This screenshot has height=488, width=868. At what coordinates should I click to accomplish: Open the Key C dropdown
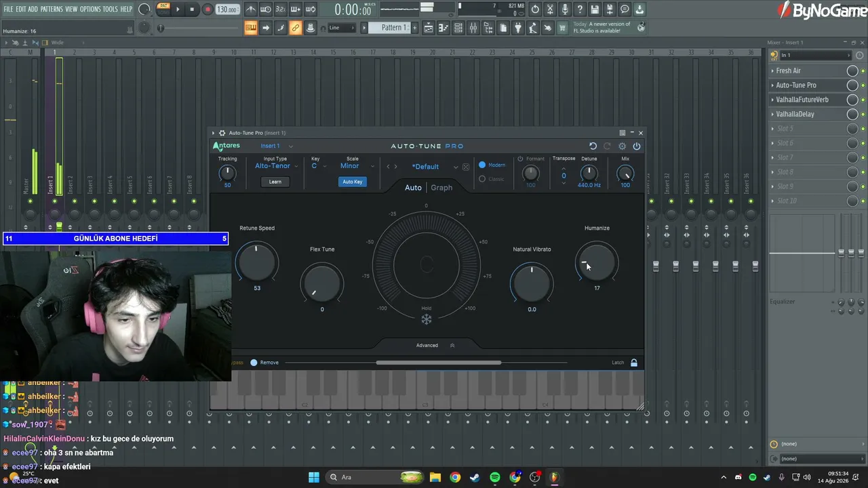pyautogui.click(x=319, y=166)
